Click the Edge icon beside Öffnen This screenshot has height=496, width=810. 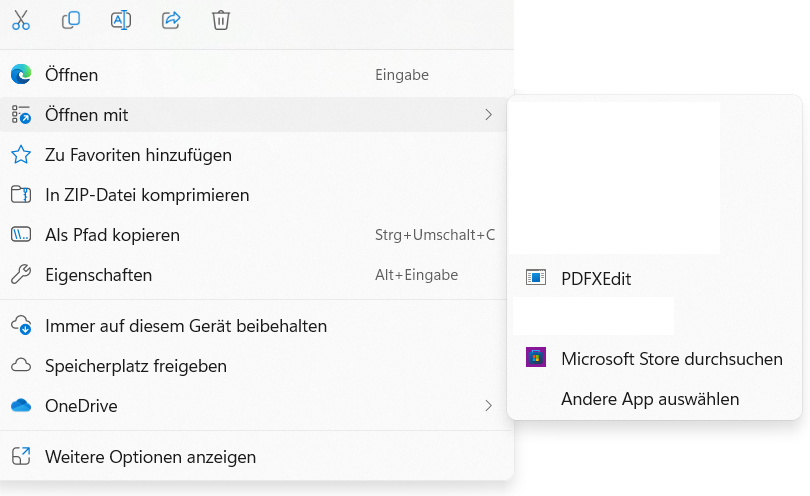pyautogui.click(x=21, y=75)
